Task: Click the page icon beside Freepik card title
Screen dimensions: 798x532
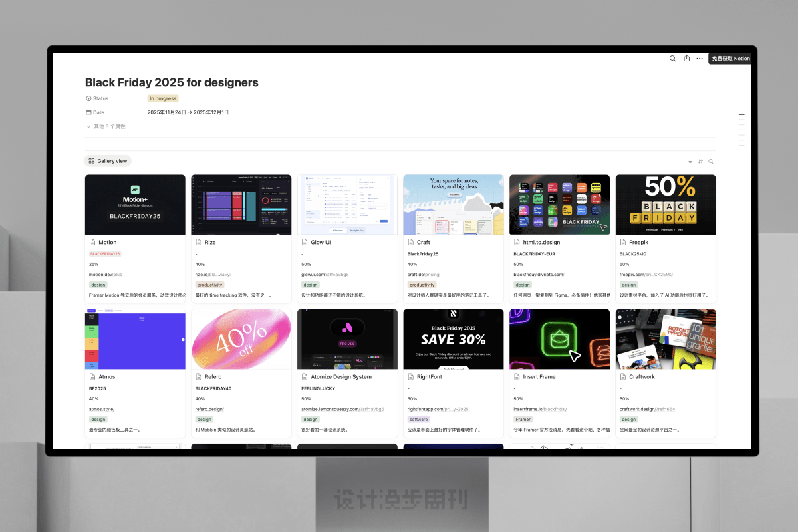Action: pyautogui.click(x=623, y=243)
